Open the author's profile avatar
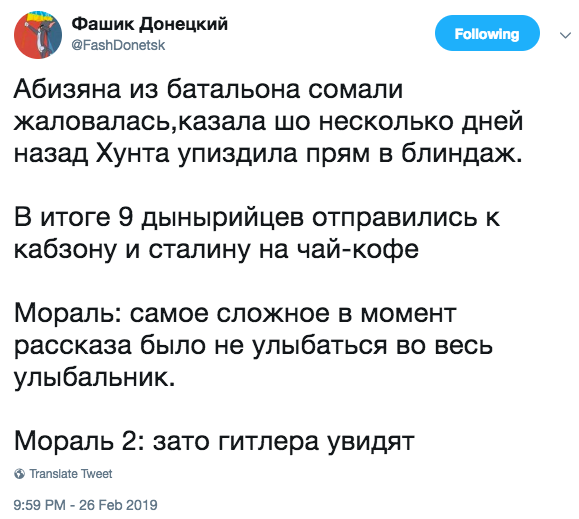Screen dimensions: 579x519 38,35
